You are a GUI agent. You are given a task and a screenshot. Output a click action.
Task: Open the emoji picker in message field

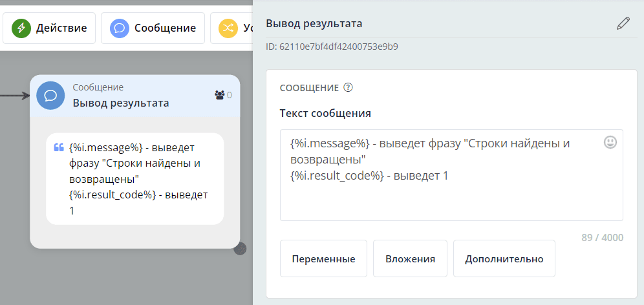pos(610,142)
